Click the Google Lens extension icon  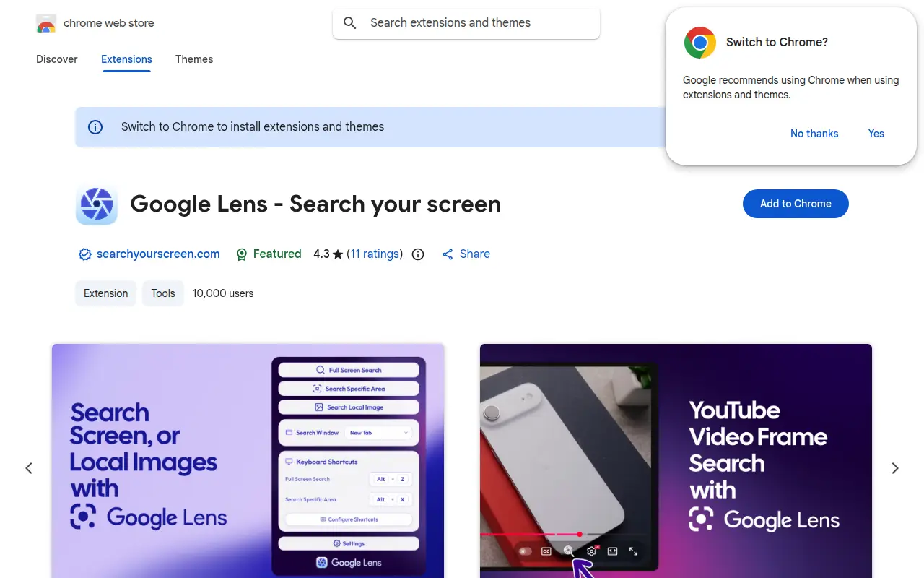pyautogui.click(x=97, y=204)
